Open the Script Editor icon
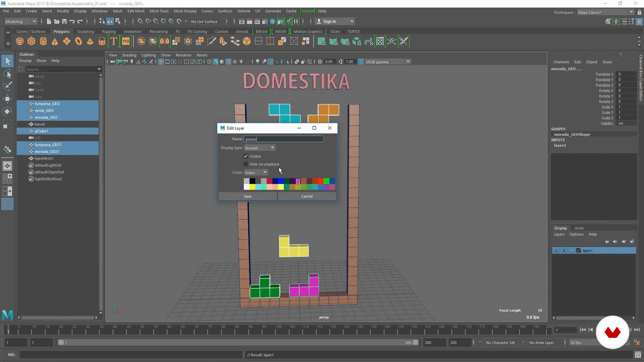 (x=638, y=355)
